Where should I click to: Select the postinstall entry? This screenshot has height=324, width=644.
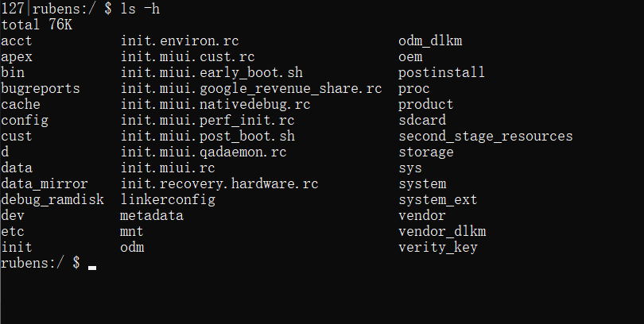click(442, 72)
